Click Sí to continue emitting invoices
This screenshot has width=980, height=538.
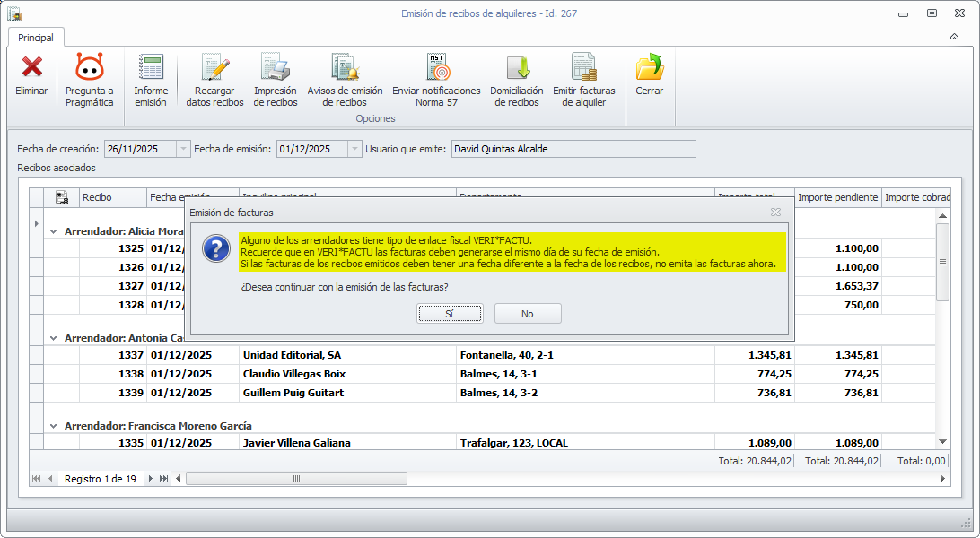[450, 314]
